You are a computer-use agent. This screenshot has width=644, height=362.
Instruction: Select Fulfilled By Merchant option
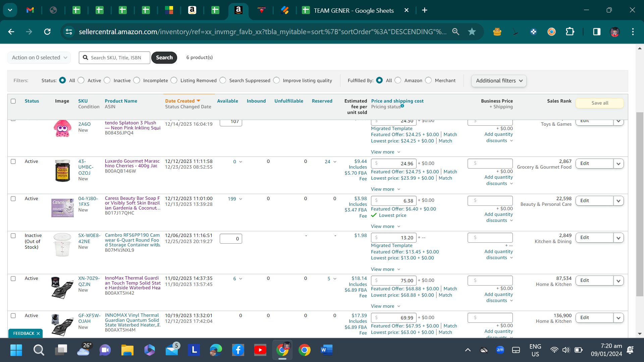click(x=428, y=80)
